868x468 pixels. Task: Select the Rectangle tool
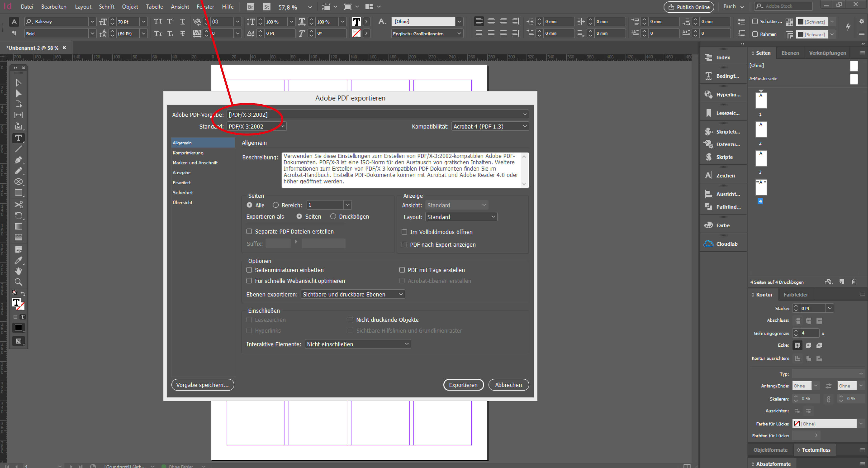pos(19,193)
